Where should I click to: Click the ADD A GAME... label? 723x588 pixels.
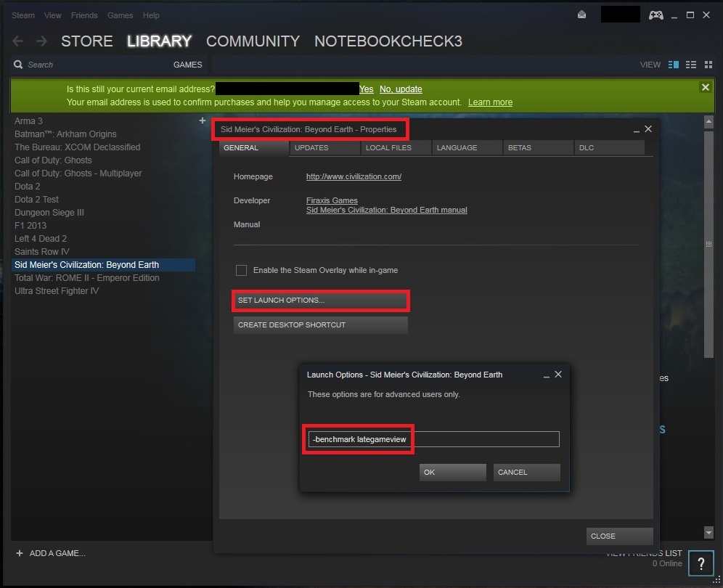click(x=57, y=553)
